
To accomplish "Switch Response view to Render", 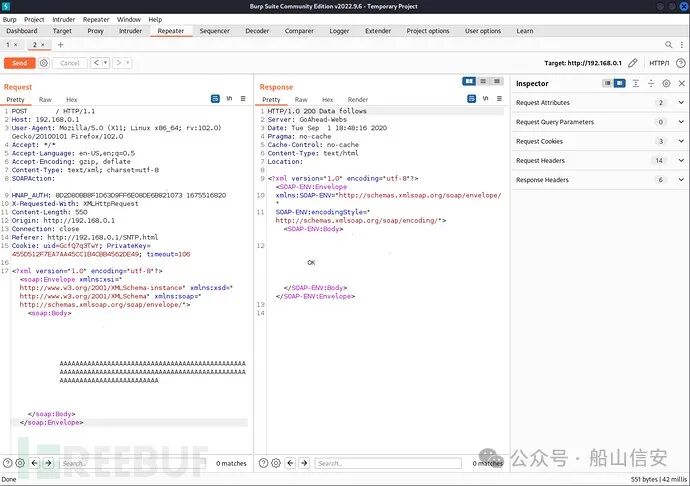I will pyautogui.click(x=357, y=99).
